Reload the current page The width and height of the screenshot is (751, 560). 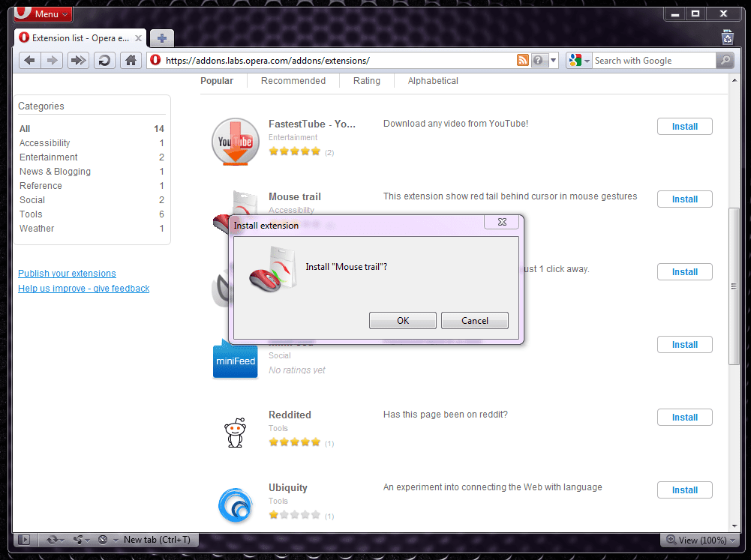point(104,61)
